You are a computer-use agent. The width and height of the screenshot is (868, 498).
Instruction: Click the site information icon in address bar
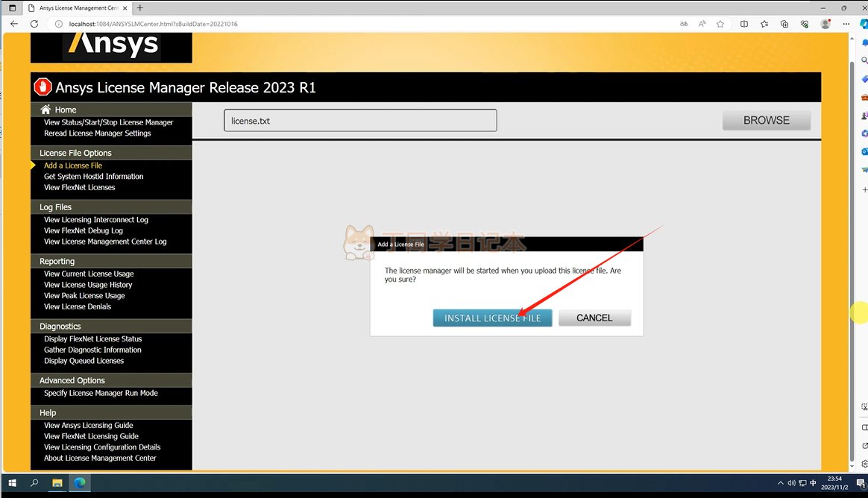(59, 24)
